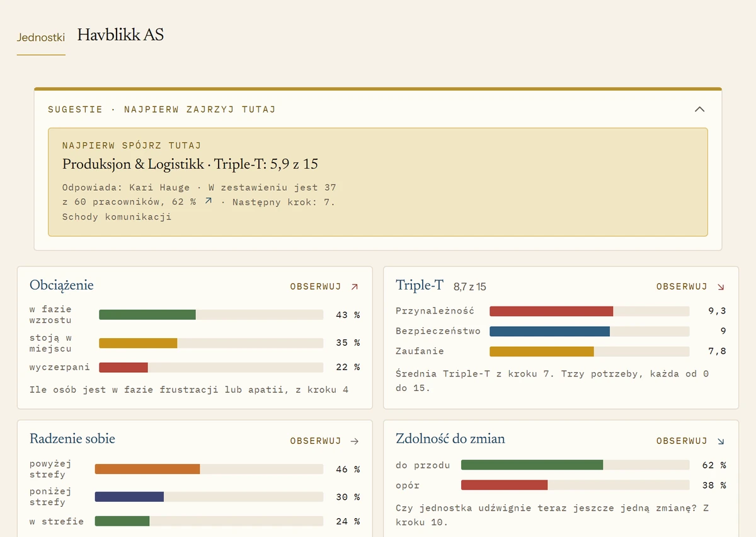Click the 46 % value

coord(348,469)
